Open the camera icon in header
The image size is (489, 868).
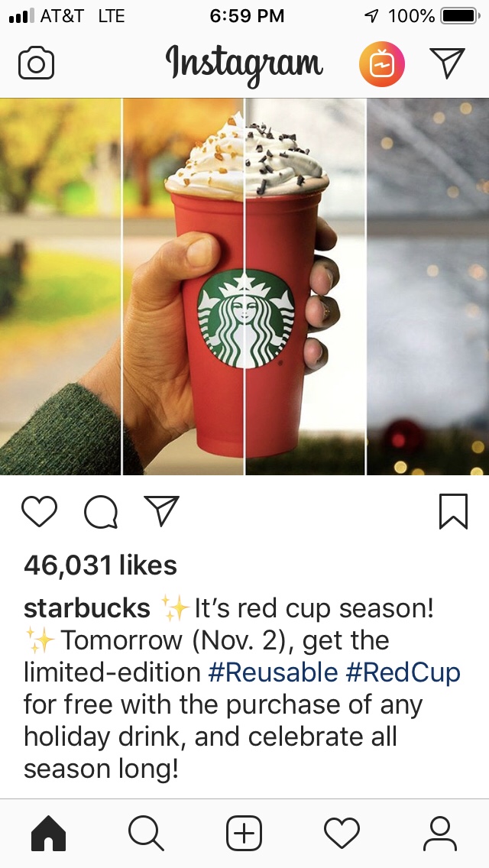click(x=36, y=63)
